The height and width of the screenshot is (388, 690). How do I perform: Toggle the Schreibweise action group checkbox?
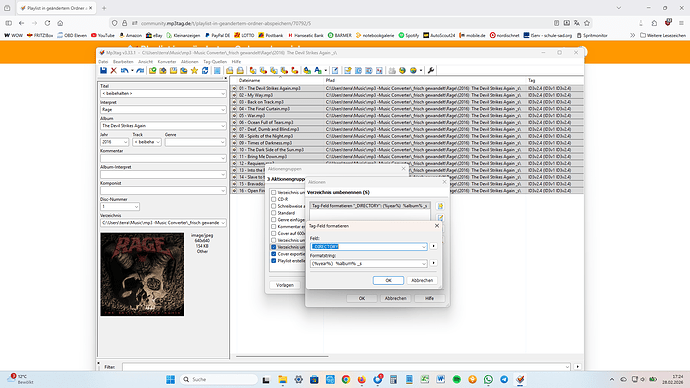pos(274,206)
